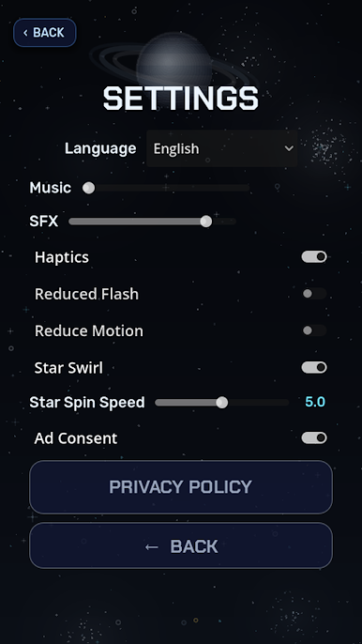
Task: Turn on the Reduce Motion toggle
Action: point(314,330)
